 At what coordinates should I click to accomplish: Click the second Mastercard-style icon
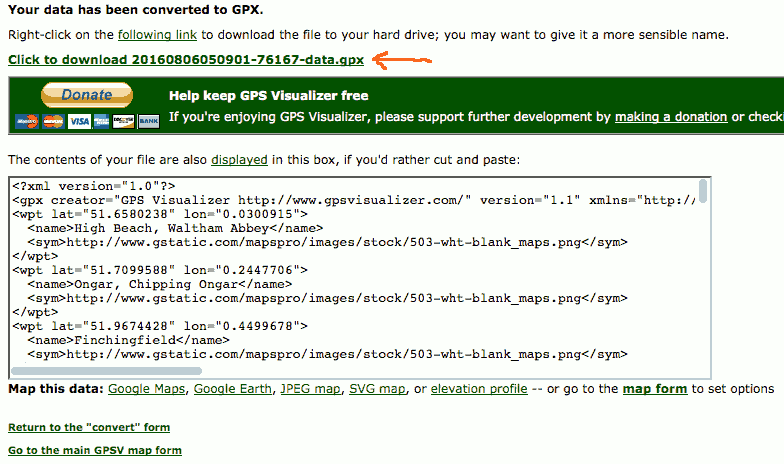(52, 121)
